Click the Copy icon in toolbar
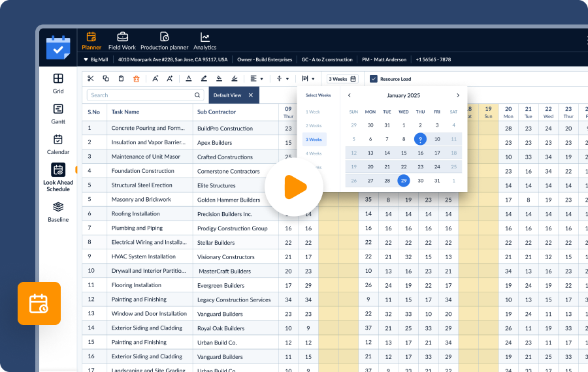This screenshot has height=372, width=588. (x=106, y=79)
